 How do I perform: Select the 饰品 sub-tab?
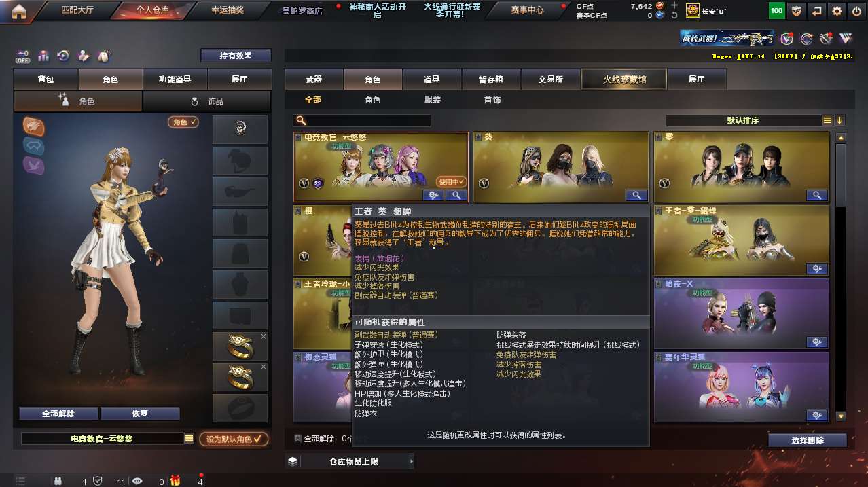pos(207,101)
